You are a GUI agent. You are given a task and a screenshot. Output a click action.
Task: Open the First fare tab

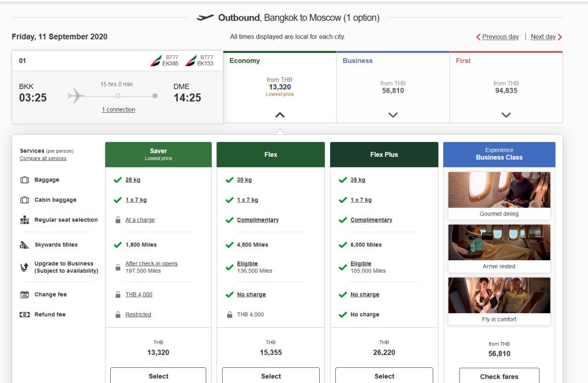pos(506,87)
